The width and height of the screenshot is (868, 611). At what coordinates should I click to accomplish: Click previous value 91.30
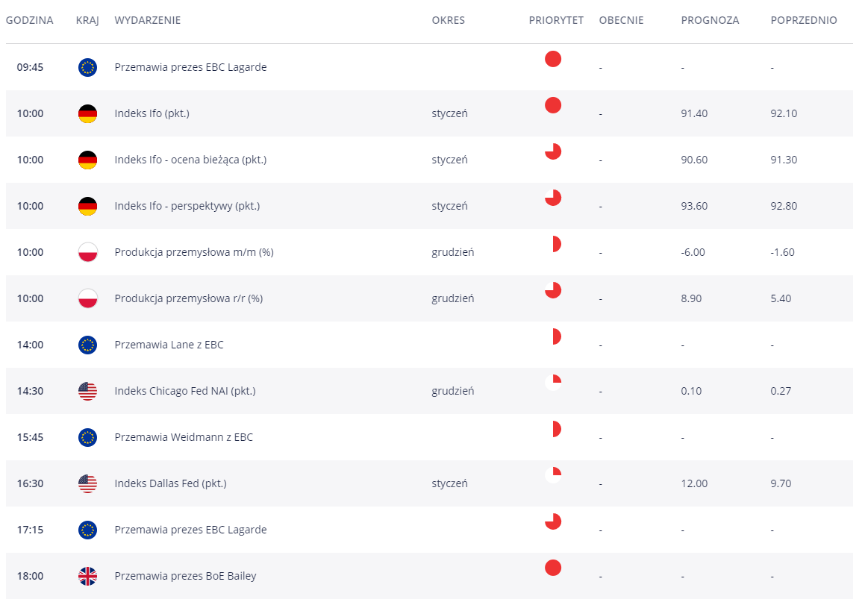click(784, 160)
